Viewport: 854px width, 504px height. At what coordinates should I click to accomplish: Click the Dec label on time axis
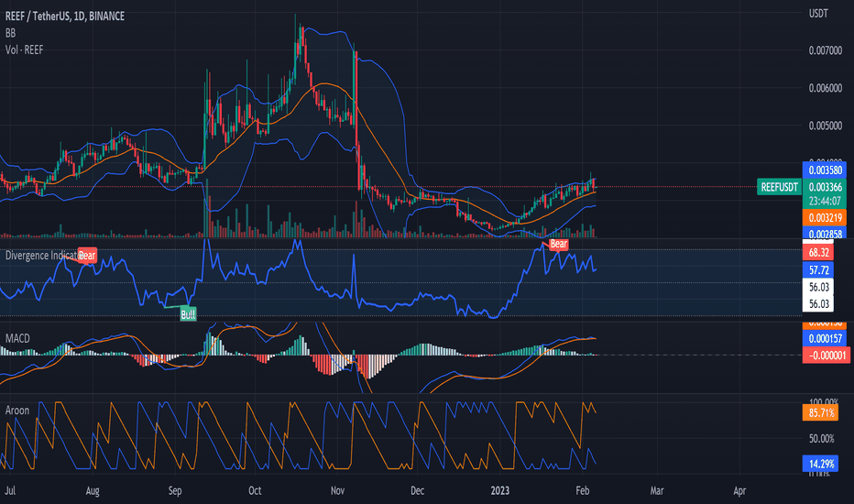(x=417, y=490)
